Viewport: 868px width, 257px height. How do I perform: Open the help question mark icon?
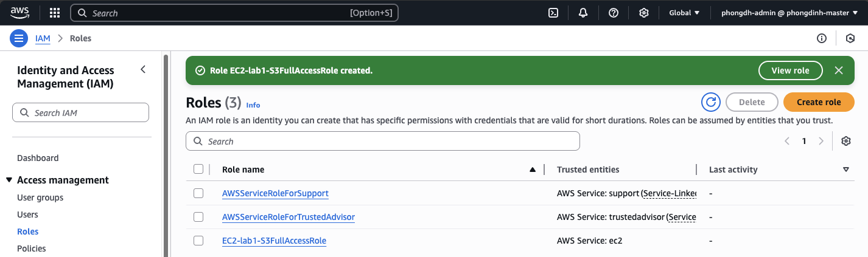614,13
